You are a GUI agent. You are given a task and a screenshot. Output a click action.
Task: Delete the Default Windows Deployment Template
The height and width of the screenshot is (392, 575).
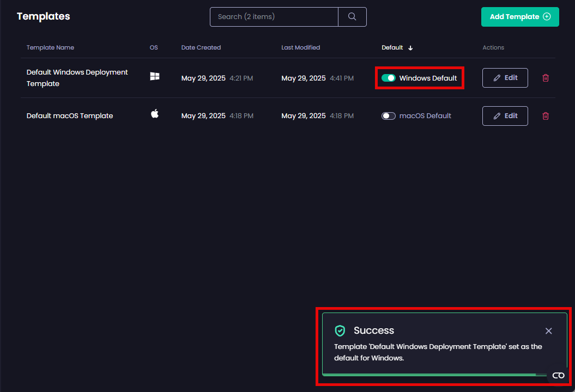(x=546, y=78)
